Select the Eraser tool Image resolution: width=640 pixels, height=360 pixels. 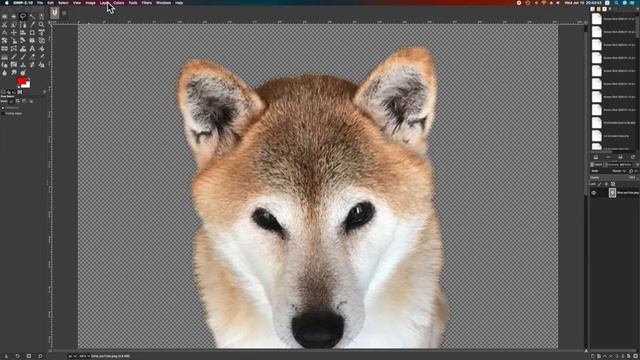(32, 57)
